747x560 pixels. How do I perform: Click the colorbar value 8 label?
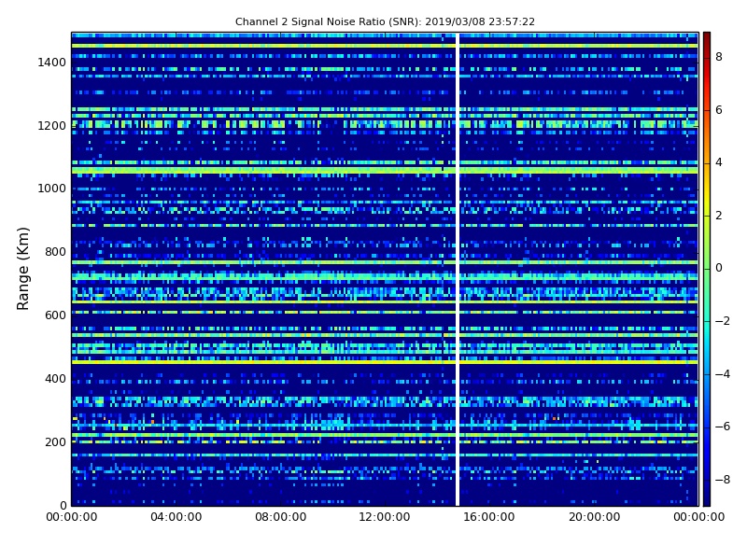coord(719,57)
